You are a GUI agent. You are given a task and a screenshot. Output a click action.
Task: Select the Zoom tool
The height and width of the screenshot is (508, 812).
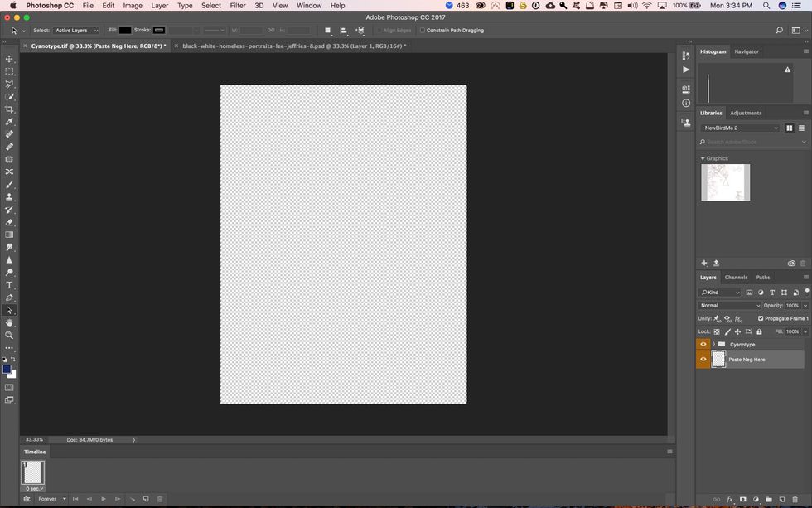point(10,336)
